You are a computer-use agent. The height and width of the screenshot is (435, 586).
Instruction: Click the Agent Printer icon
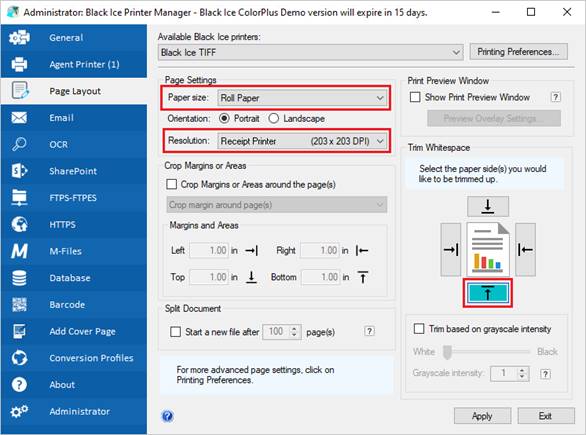[x=19, y=64]
